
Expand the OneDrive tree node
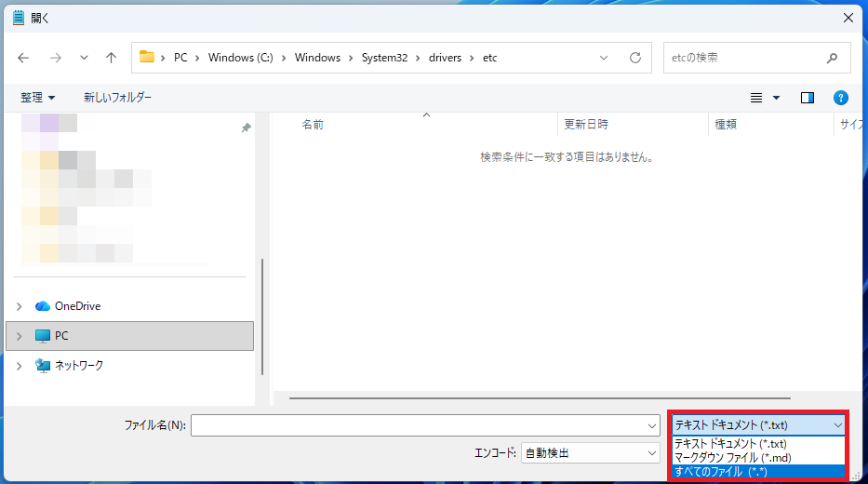tap(20, 306)
